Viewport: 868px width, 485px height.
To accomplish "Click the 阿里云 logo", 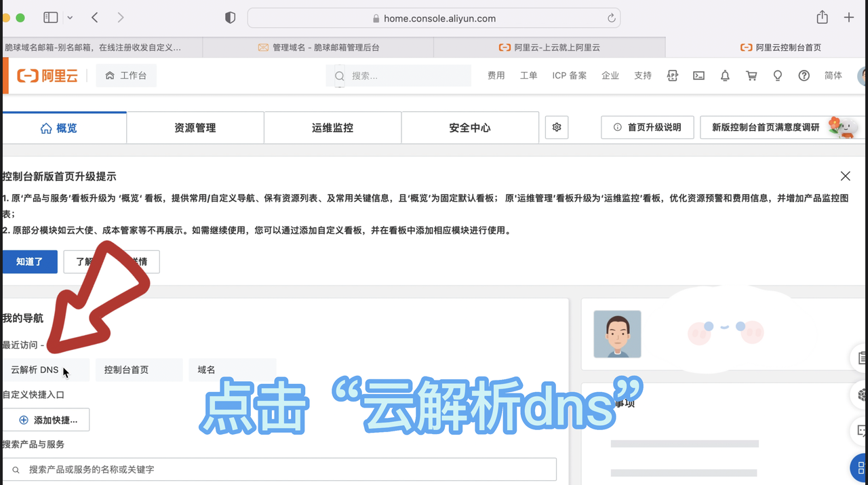I will click(x=47, y=75).
